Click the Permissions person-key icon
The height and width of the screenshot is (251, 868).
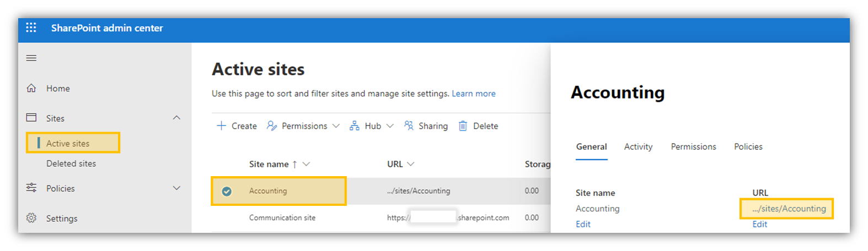click(x=271, y=125)
